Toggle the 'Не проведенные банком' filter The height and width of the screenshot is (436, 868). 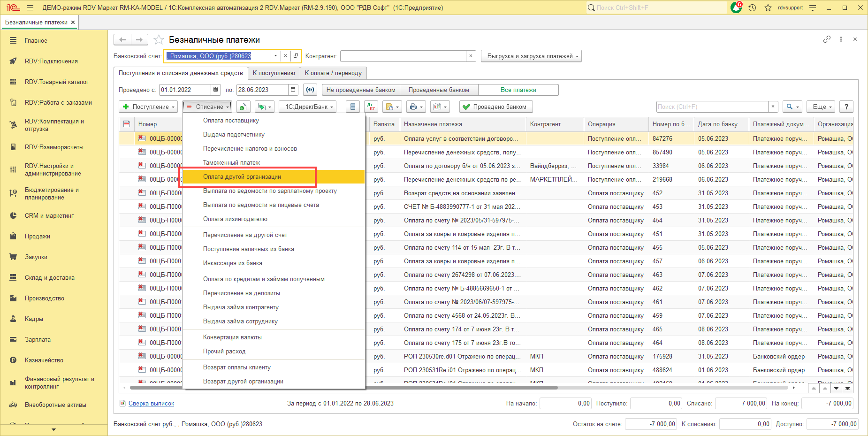[360, 90]
